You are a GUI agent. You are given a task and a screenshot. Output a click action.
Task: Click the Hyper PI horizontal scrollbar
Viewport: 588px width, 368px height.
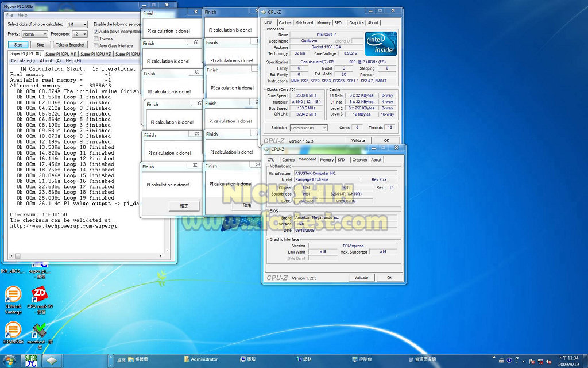tap(86, 257)
